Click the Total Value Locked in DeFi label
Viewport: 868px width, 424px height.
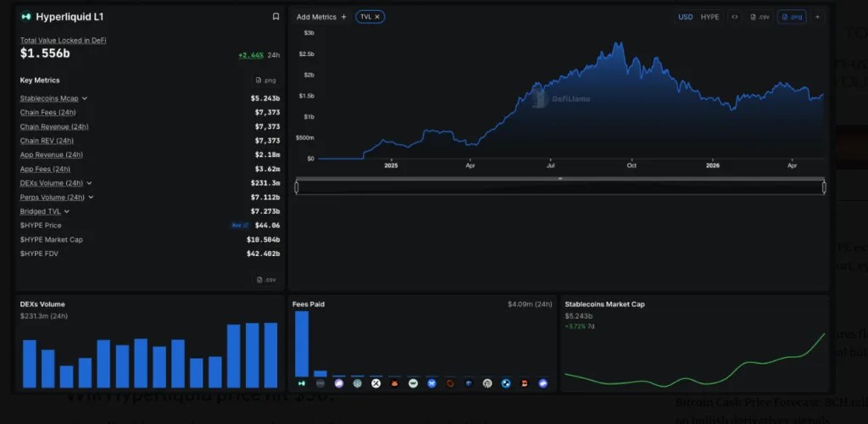pyautogui.click(x=63, y=41)
